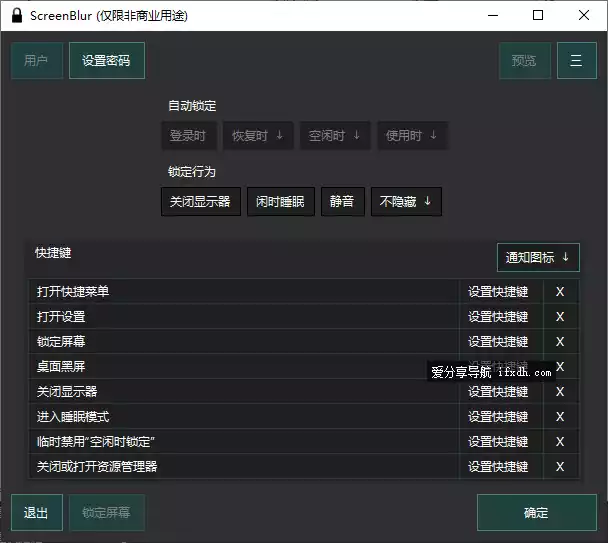The width and height of the screenshot is (608, 543).
Task: Open the hamburger menu icon
Action: coord(577,61)
